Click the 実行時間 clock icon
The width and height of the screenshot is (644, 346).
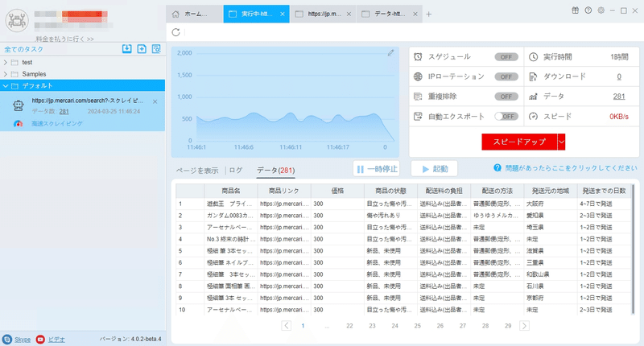pyautogui.click(x=533, y=56)
